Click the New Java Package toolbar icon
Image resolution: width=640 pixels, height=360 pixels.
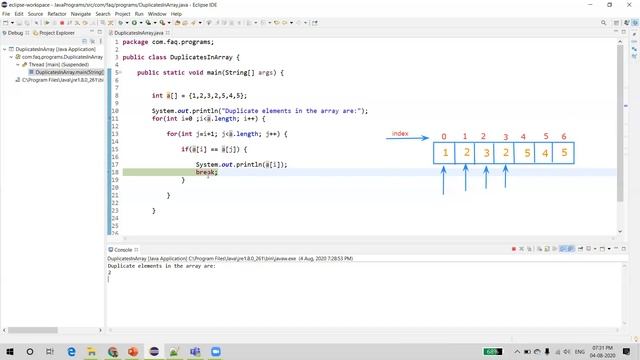(178, 23)
